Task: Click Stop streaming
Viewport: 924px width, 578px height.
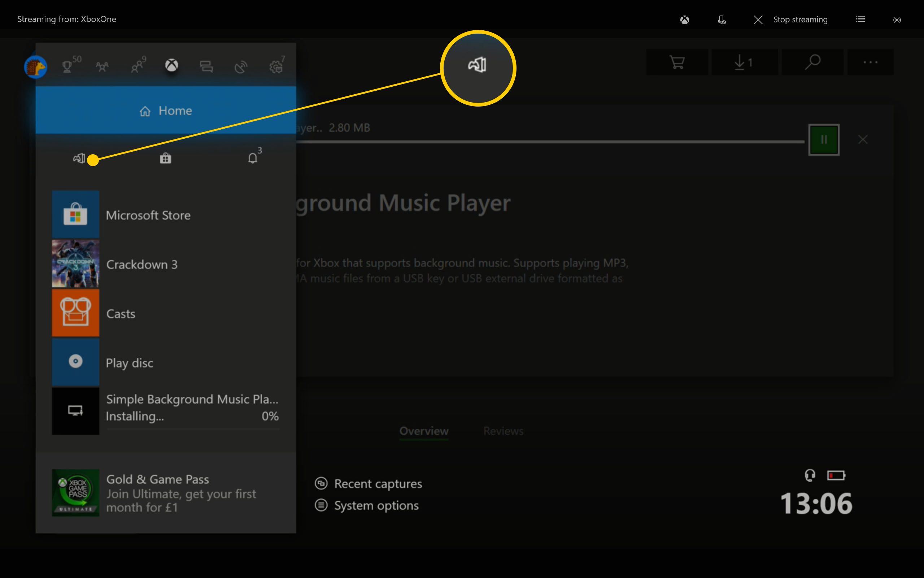Action: [x=791, y=20]
